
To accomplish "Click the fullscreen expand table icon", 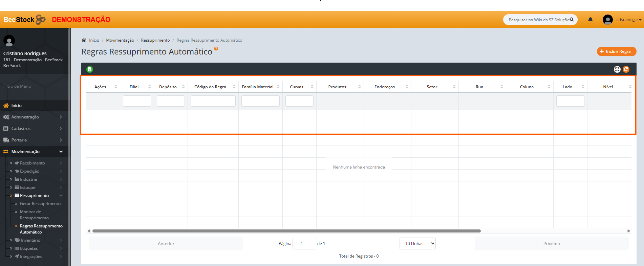I will pos(617,69).
